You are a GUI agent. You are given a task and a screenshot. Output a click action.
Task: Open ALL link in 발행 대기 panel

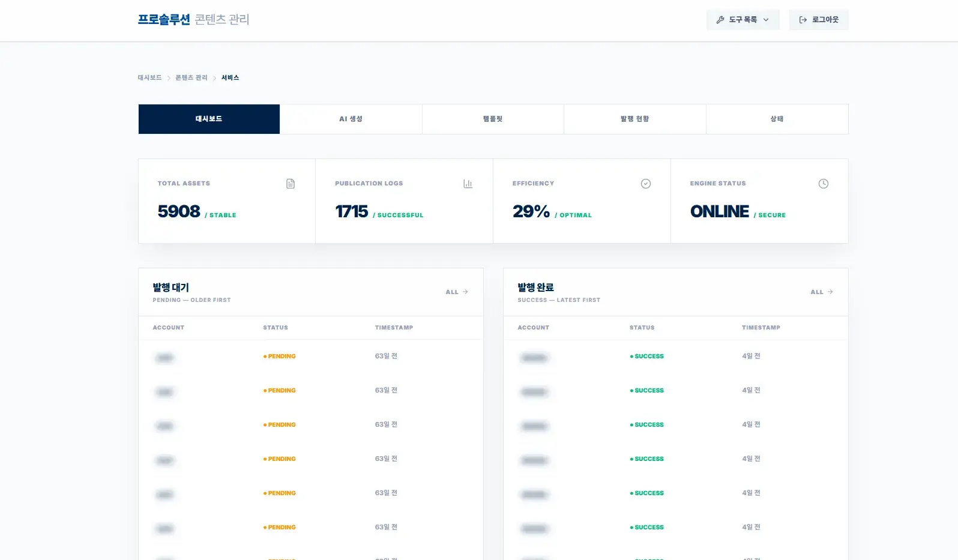pos(457,292)
